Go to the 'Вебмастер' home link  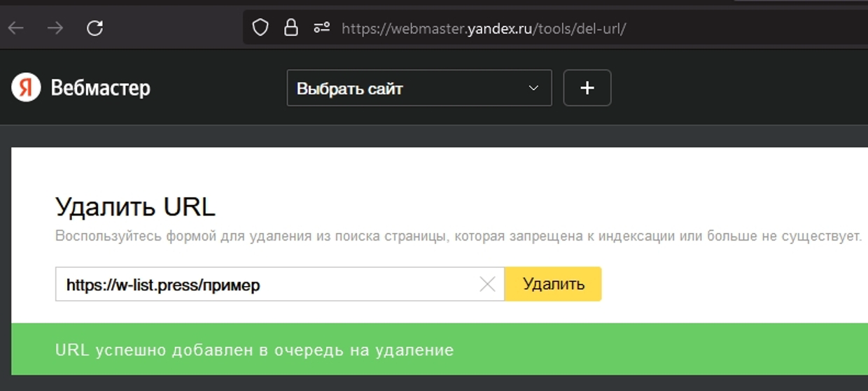coord(100,88)
